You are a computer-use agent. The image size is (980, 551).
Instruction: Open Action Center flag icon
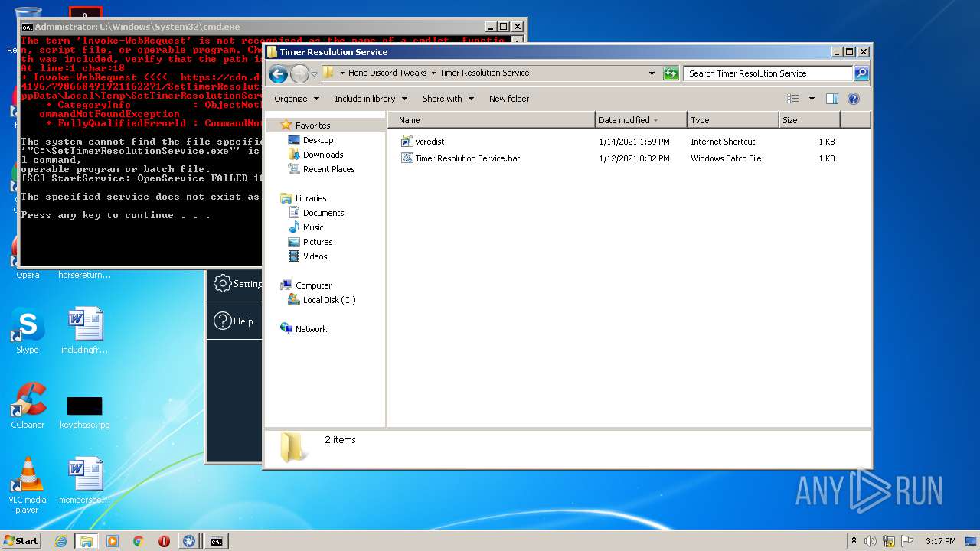[x=907, y=541]
